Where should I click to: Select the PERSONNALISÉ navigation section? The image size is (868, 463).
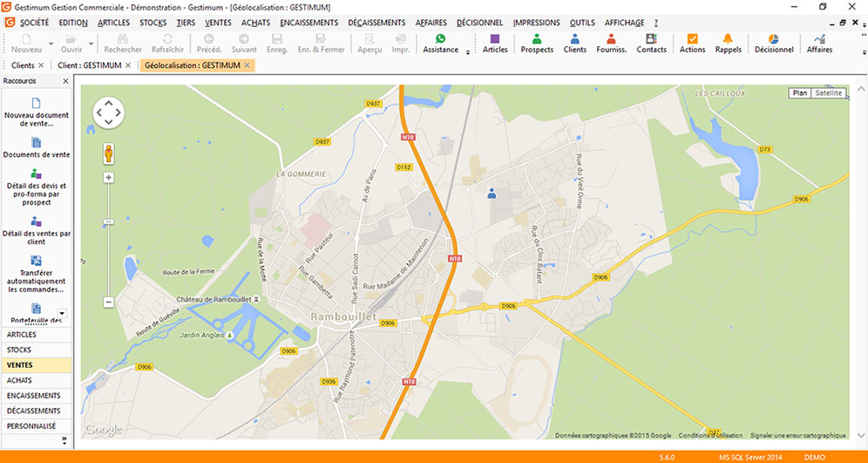point(37,426)
